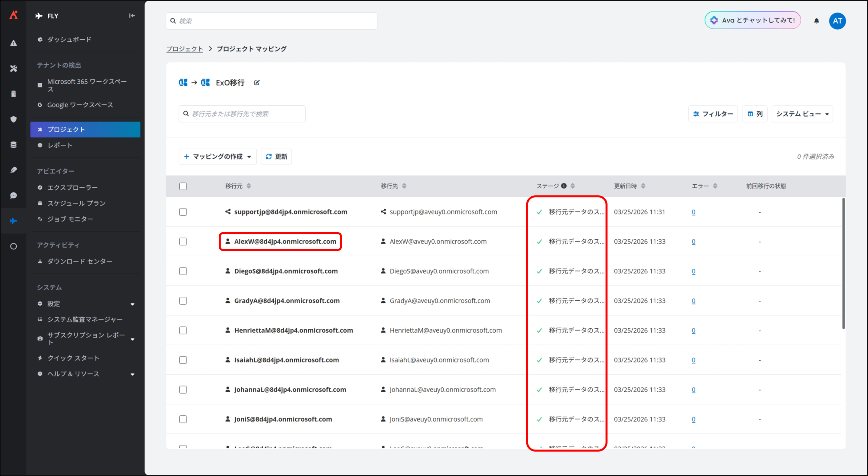Click the プロジェクト breadcrumb link
The height and width of the screenshot is (476, 868).
184,49
